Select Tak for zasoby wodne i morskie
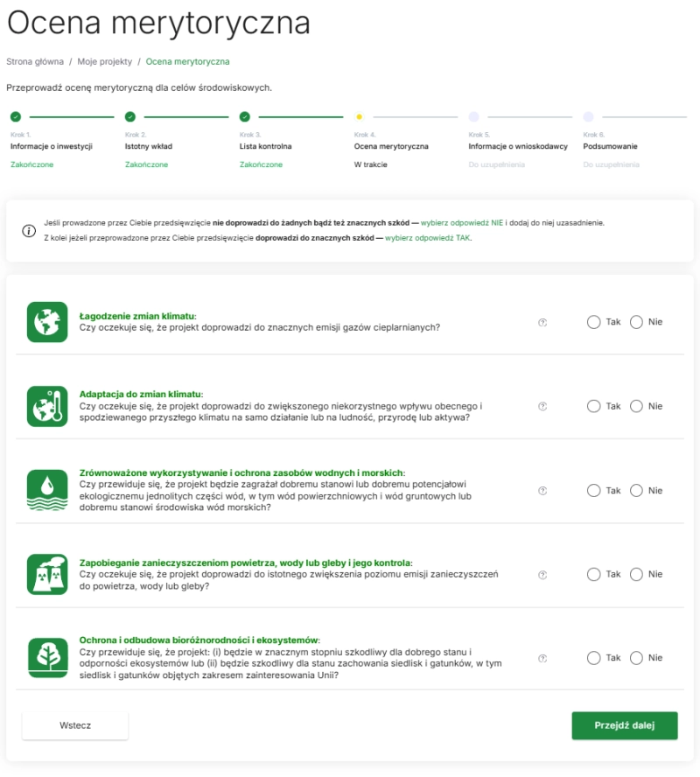 point(594,490)
